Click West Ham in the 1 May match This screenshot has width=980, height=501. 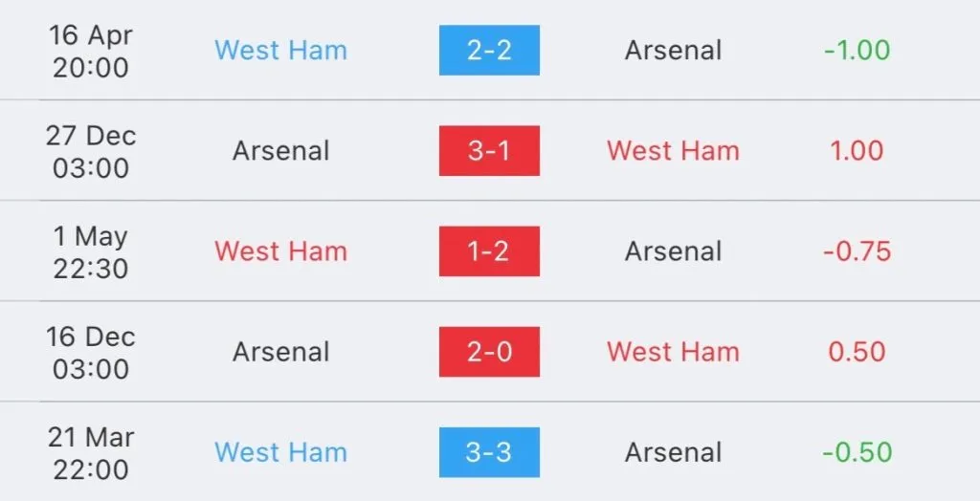[x=280, y=251]
